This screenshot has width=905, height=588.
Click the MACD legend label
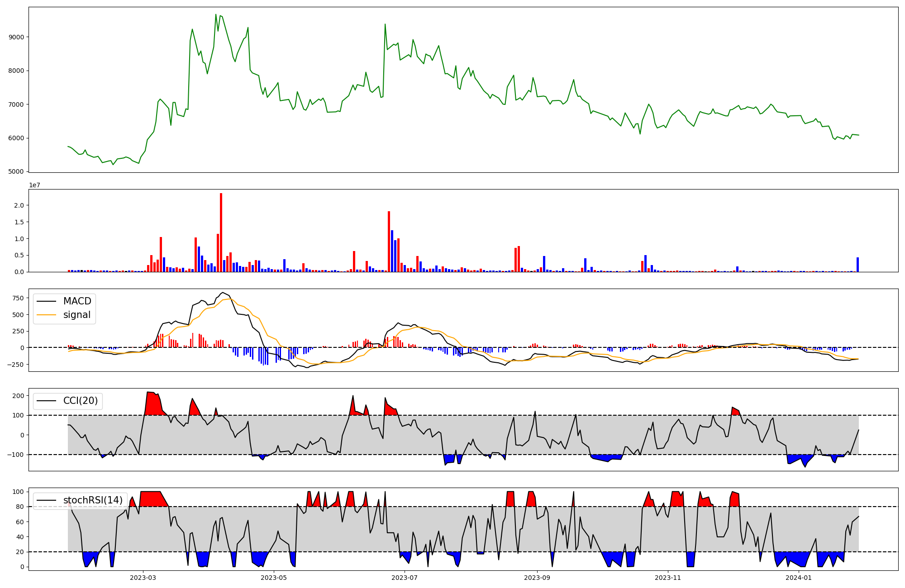click(x=77, y=301)
